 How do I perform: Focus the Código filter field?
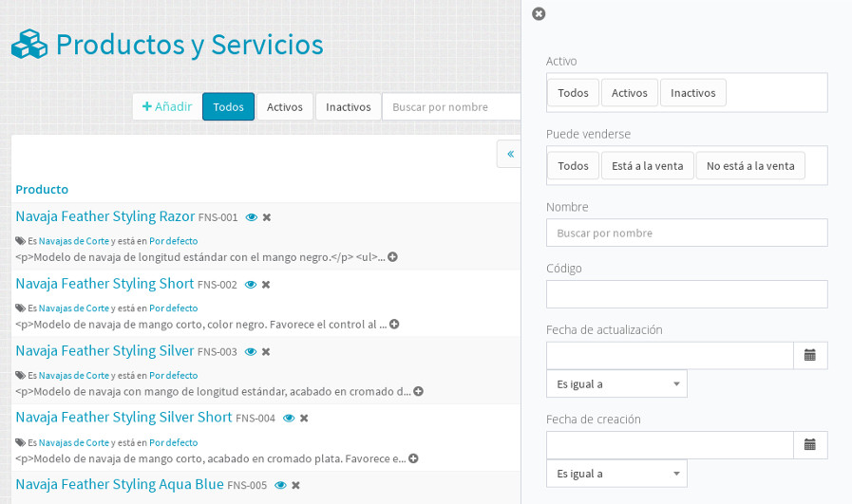click(x=687, y=294)
